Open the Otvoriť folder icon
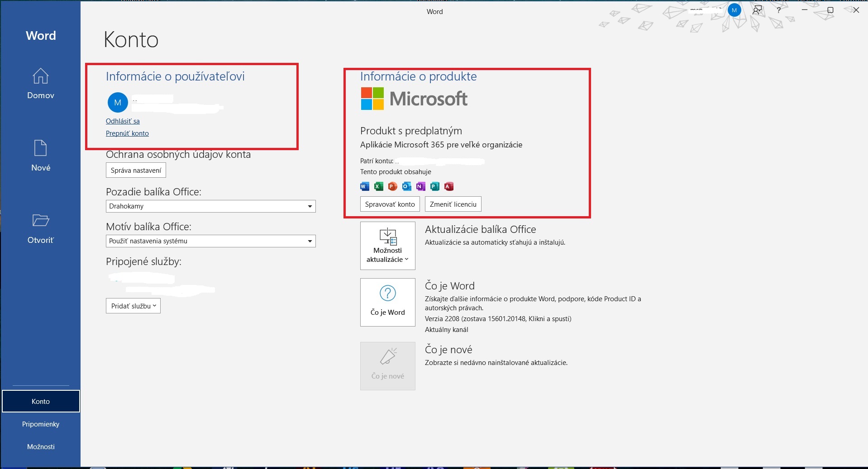Screen dimensions: 868x469 tap(41, 220)
